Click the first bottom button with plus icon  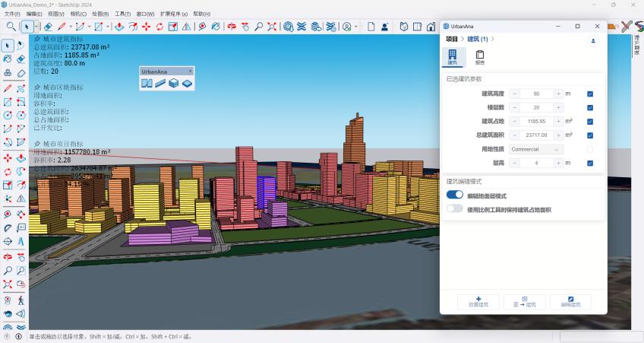click(478, 302)
